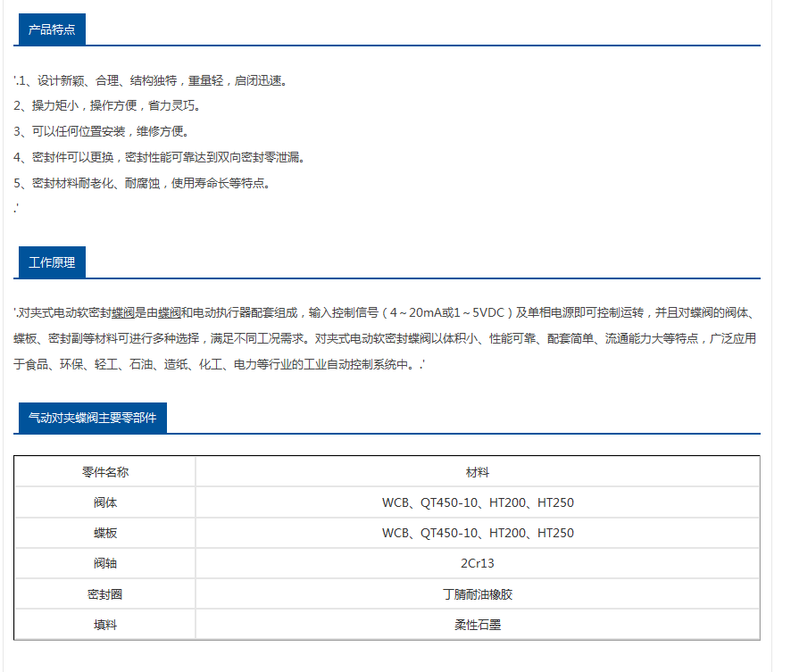Click the 2Cr13 material cell

tap(478, 563)
